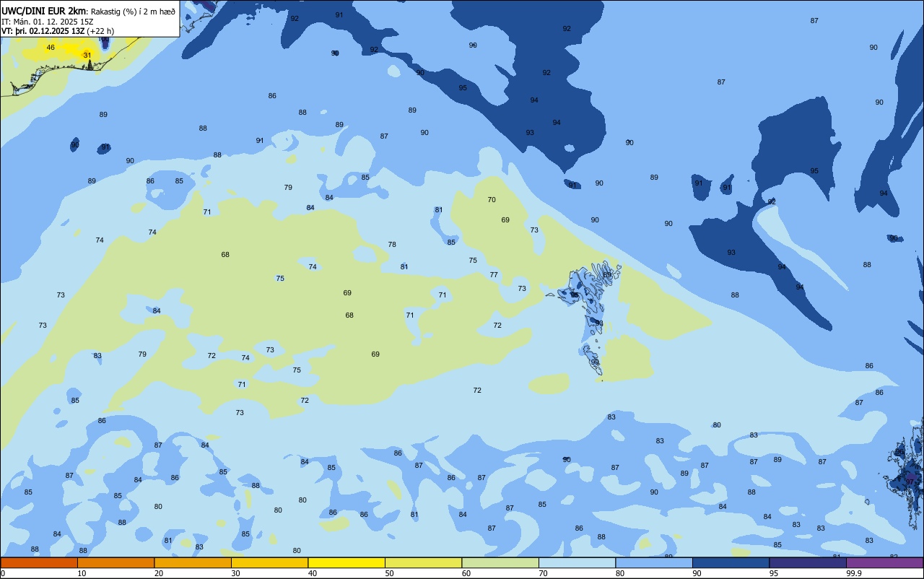This screenshot has height=579, width=924.
Task: Click the humidity value "31" on Iceland's coast
Action: (x=87, y=55)
